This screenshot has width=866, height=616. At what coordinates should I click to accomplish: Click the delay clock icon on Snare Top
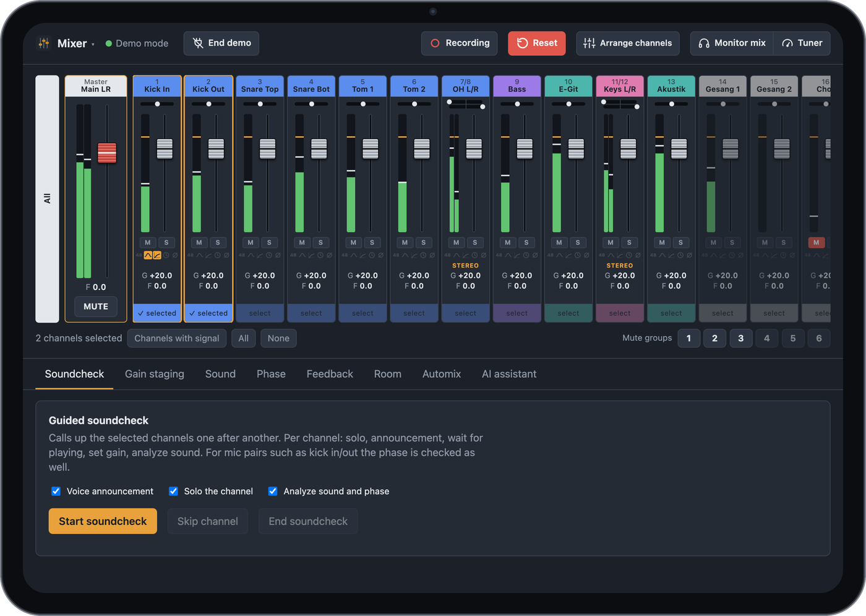tap(268, 255)
